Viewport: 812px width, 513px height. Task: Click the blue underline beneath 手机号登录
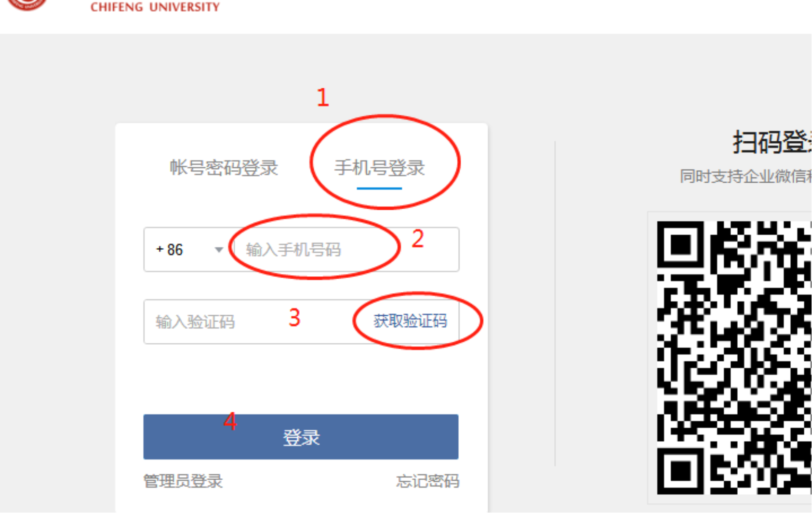tap(379, 188)
